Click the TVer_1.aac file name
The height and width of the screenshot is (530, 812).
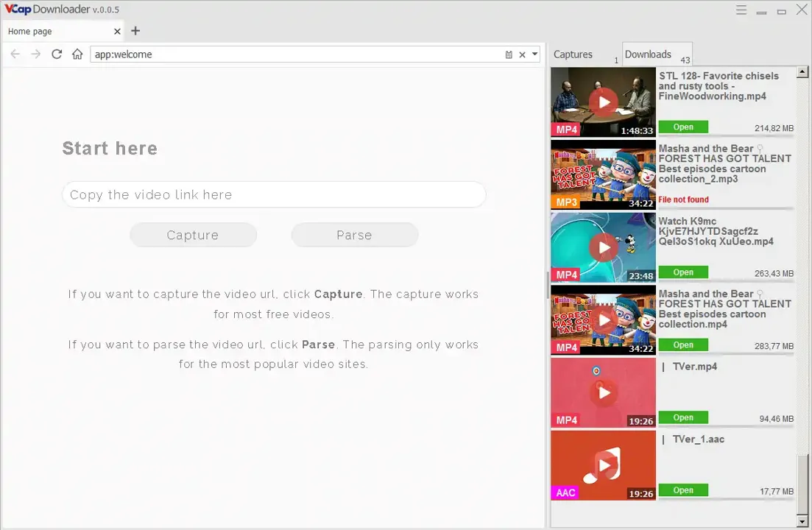pos(698,439)
